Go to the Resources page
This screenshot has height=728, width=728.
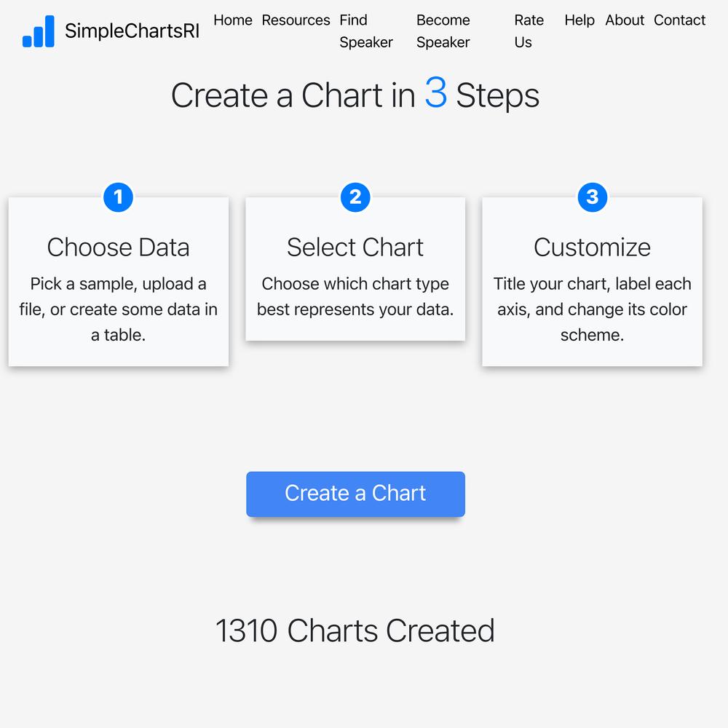click(x=296, y=20)
